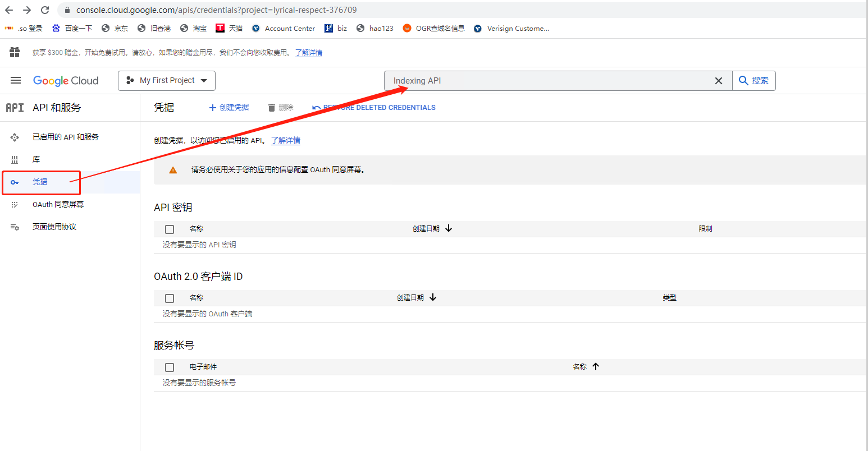
Task: Click 没有要显示的 API 密钥 text
Action: 199,245
